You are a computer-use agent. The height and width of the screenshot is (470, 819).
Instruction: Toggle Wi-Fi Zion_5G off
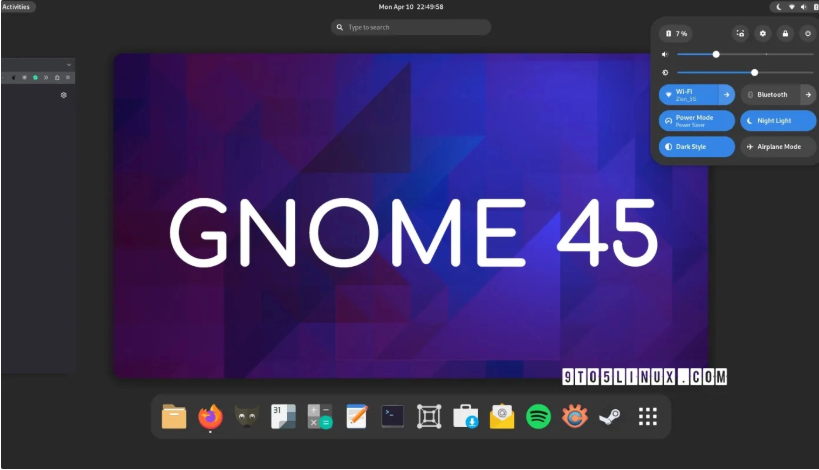tap(688, 95)
